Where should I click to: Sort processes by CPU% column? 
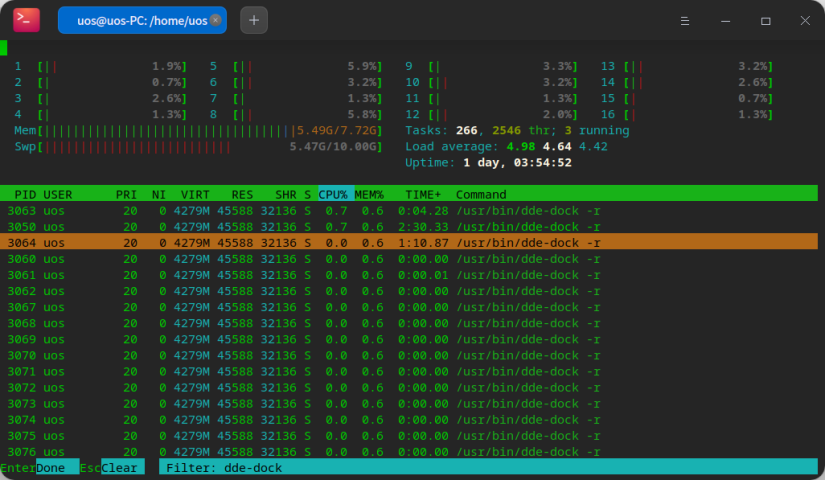[x=335, y=193]
